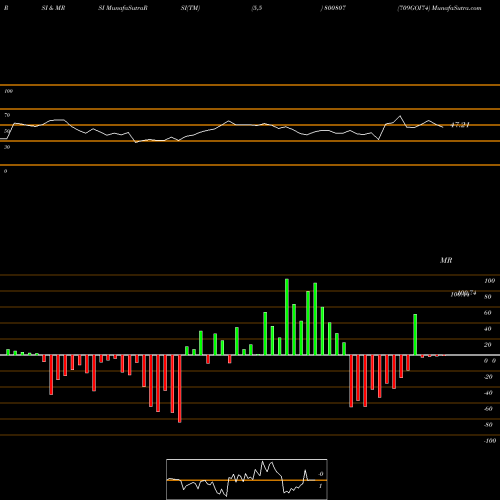Viewport: 500px width, 500px height.
Task: Click the MR axis label 40
Action: click(488, 329)
